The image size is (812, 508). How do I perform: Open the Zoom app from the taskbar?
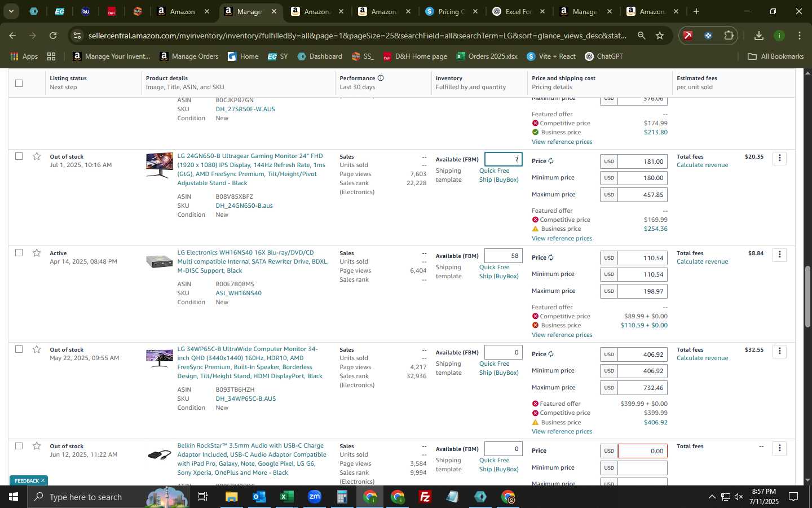coord(315,497)
